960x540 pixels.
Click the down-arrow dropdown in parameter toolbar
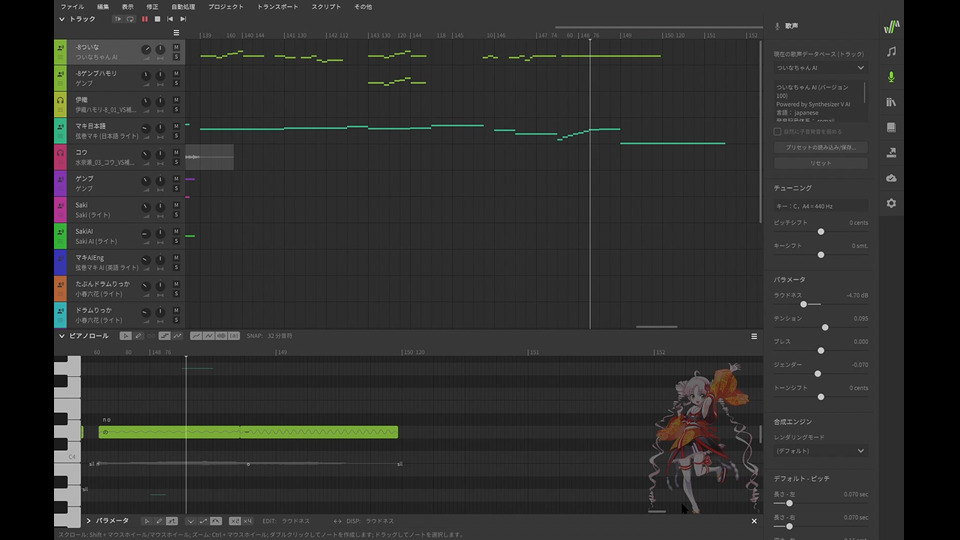pos(190,521)
